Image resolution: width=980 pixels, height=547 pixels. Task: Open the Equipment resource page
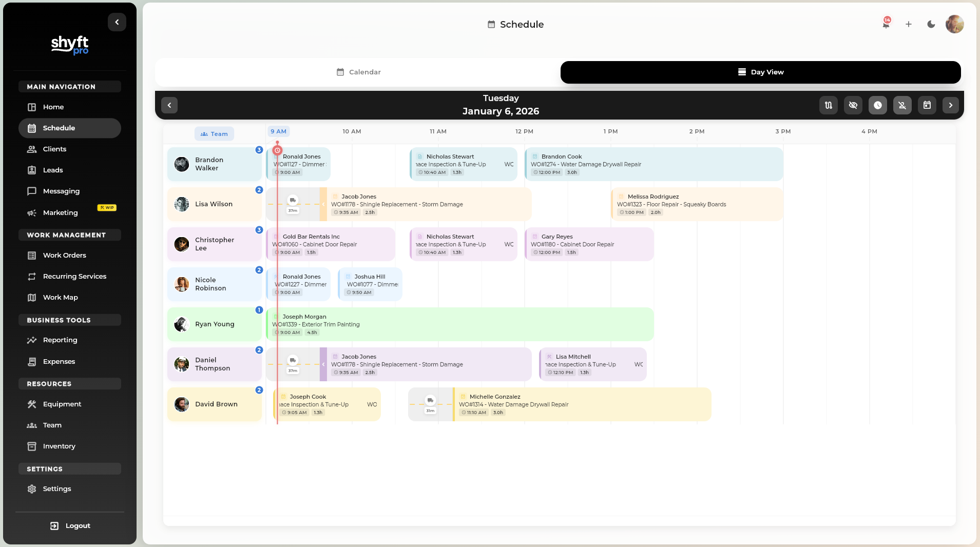coord(62,404)
